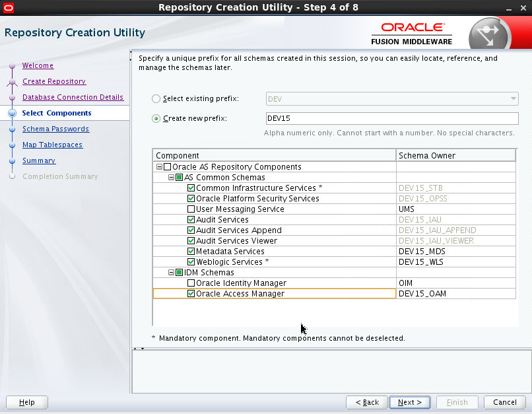Click the Back button

coord(367,402)
